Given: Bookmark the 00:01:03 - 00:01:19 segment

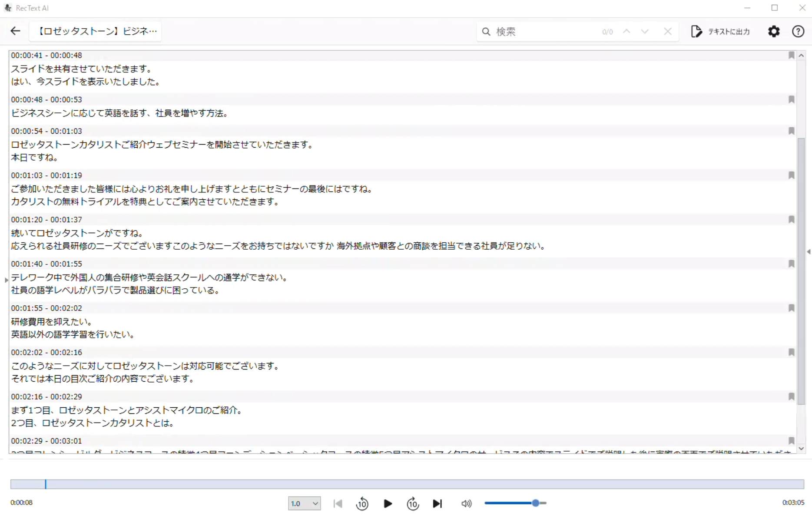Looking at the screenshot, I should [x=791, y=175].
